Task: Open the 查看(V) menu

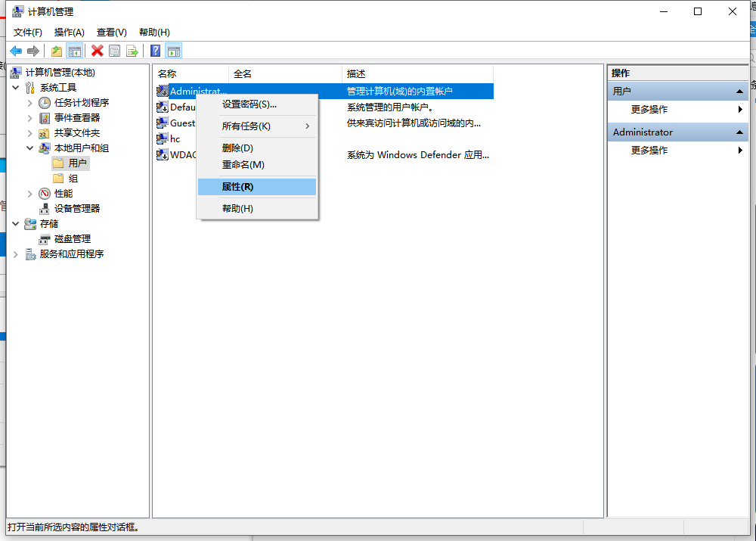Action: [x=111, y=33]
